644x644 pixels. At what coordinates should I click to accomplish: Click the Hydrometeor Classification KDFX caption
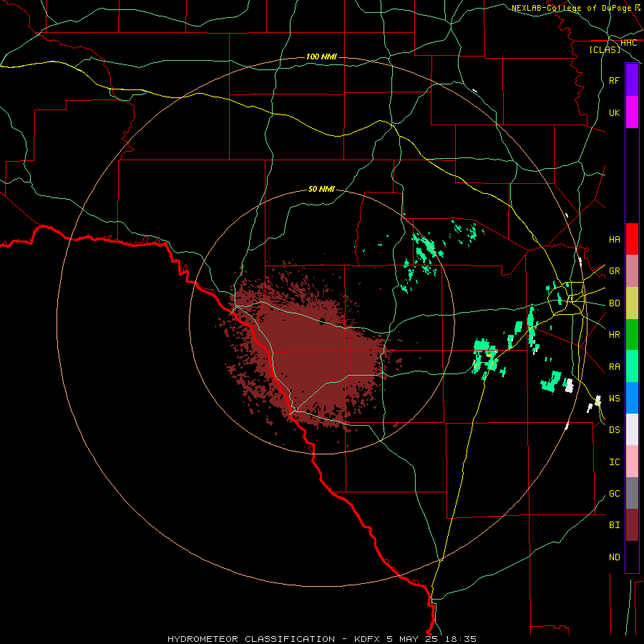click(x=321, y=639)
